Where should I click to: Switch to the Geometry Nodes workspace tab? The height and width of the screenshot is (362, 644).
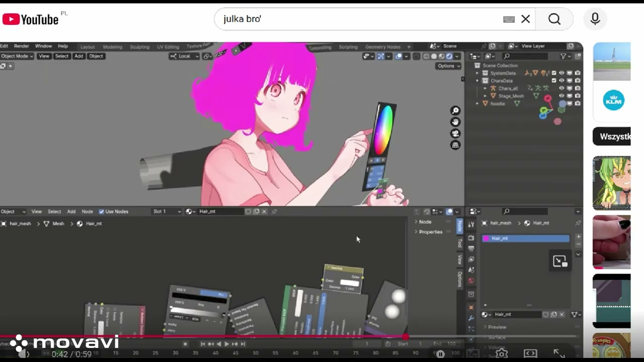383,47
